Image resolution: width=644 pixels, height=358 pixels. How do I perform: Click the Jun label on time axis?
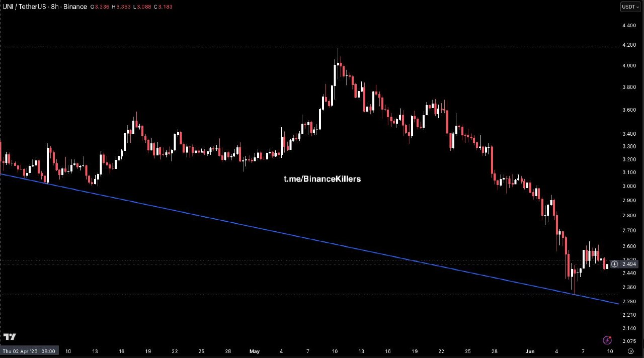[x=529, y=351]
